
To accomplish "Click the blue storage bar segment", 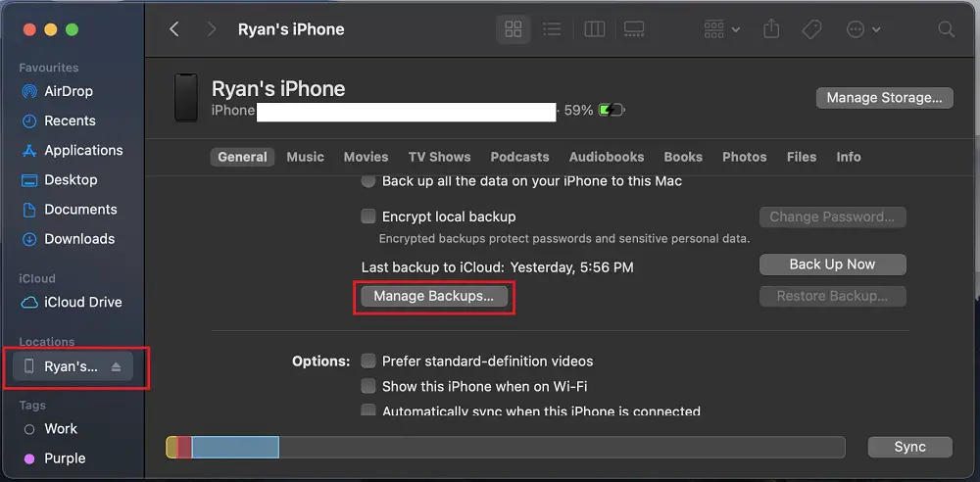I will tap(235, 447).
